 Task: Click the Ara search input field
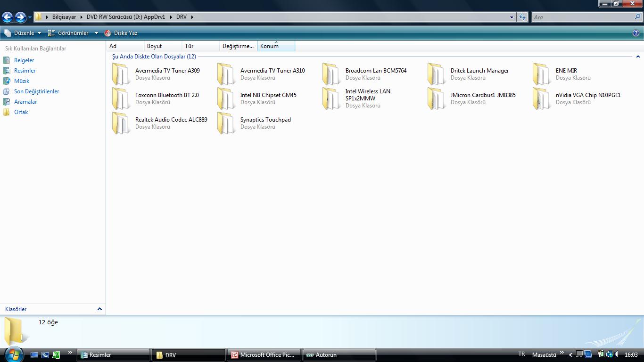click(x=583, y=17)
